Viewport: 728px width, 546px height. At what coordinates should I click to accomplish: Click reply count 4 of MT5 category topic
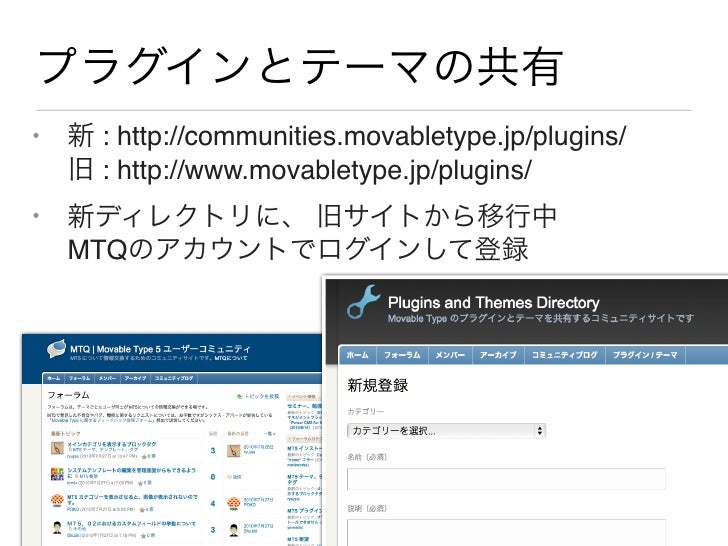click(x=213, y=503)
